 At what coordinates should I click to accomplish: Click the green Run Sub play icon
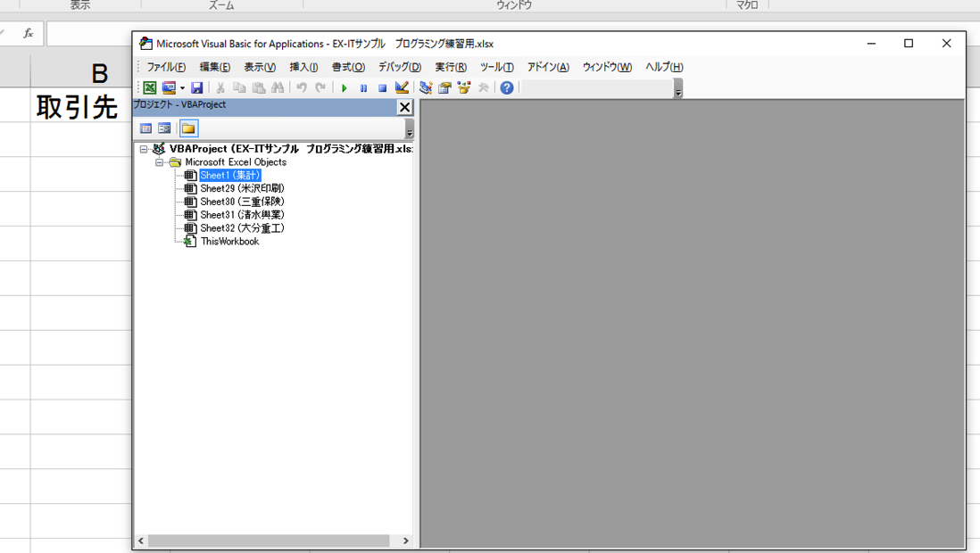[x=345, y=88]
